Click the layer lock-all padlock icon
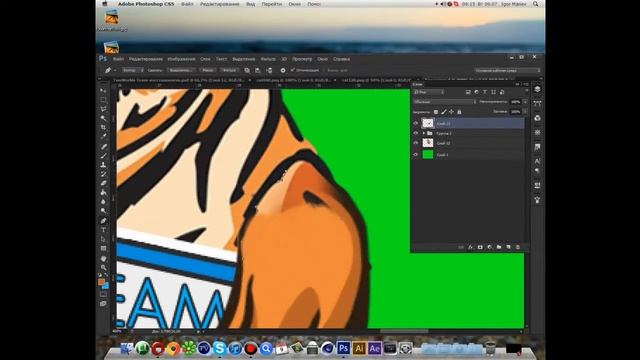The height and width of the screenshot is (360, 640). (459, 112)
